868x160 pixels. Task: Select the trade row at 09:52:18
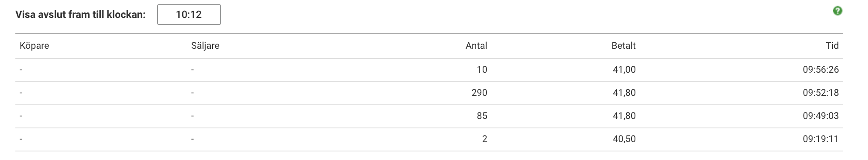[x=429, y=93]
